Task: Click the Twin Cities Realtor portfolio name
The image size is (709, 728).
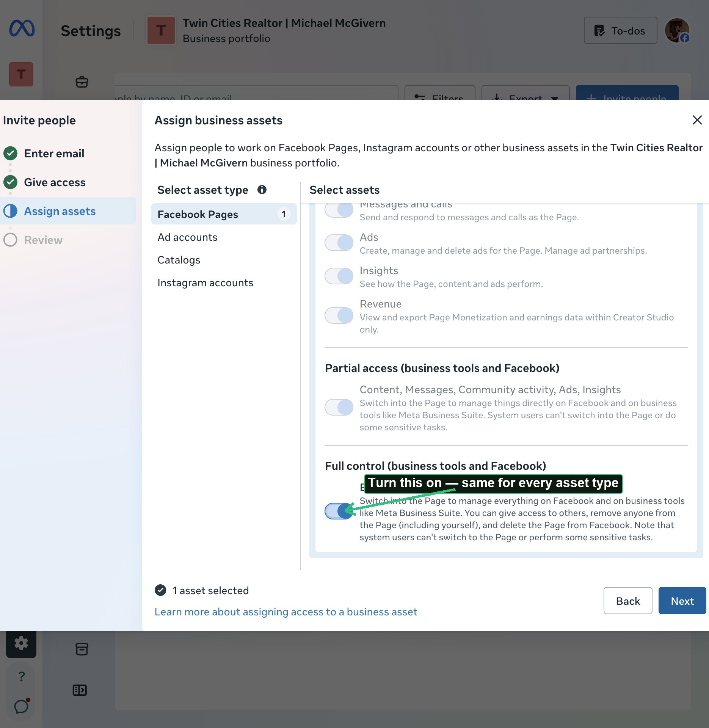Action: 284,23
